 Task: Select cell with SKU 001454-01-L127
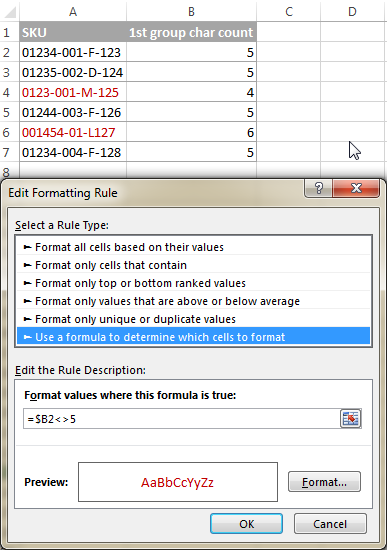point(73,133)
